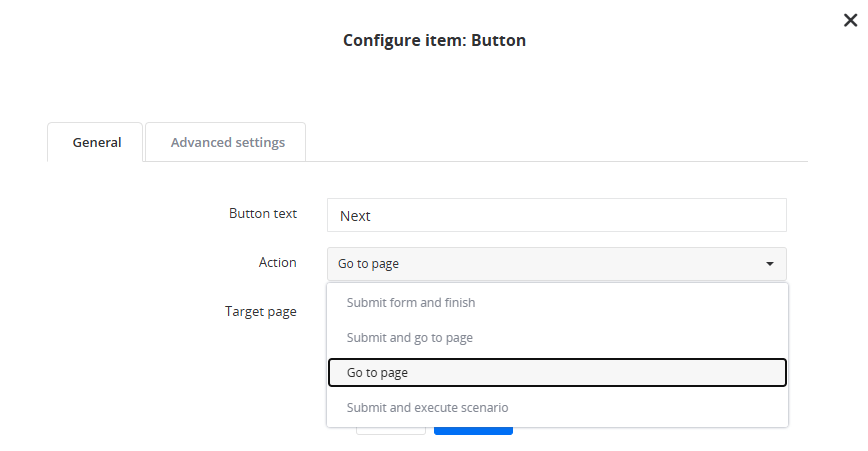Click the white button beneath the dropdown list
Screen dimensions: 868x451
tap(390, 431)
